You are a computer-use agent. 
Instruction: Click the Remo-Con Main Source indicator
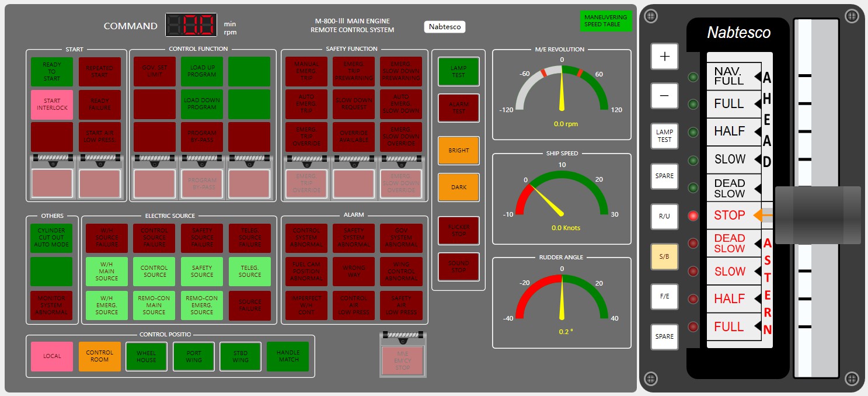tap(154, 305)
